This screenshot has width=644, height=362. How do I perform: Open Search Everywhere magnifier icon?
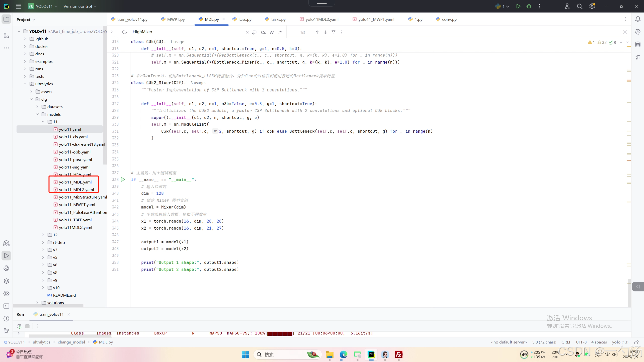point(579,6)
